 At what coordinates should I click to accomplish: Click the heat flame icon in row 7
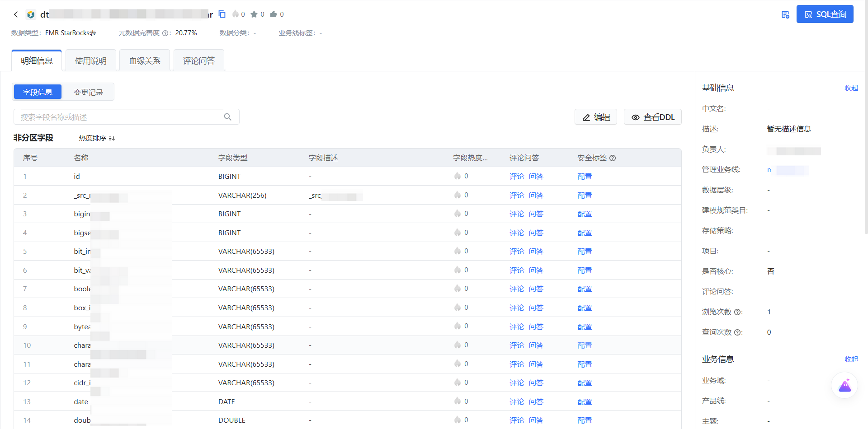tap(458, 289)
